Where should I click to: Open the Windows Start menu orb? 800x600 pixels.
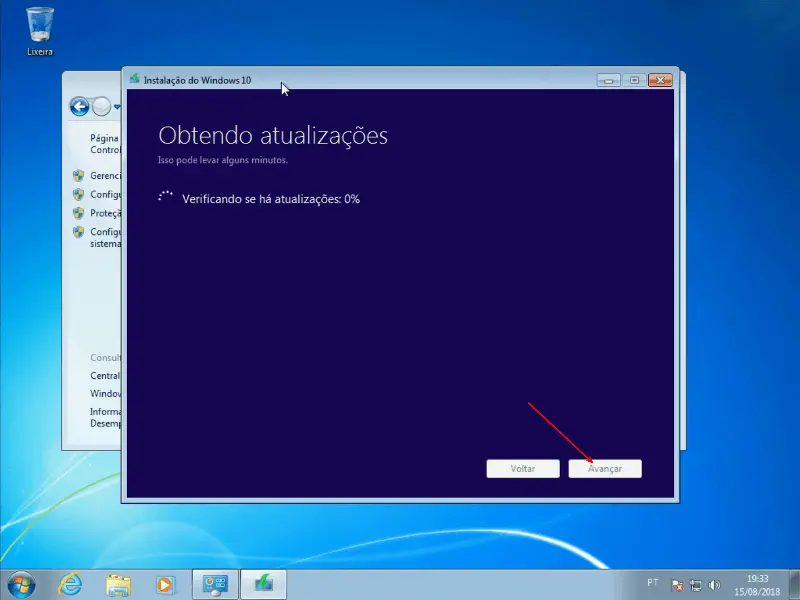point(21,585)
